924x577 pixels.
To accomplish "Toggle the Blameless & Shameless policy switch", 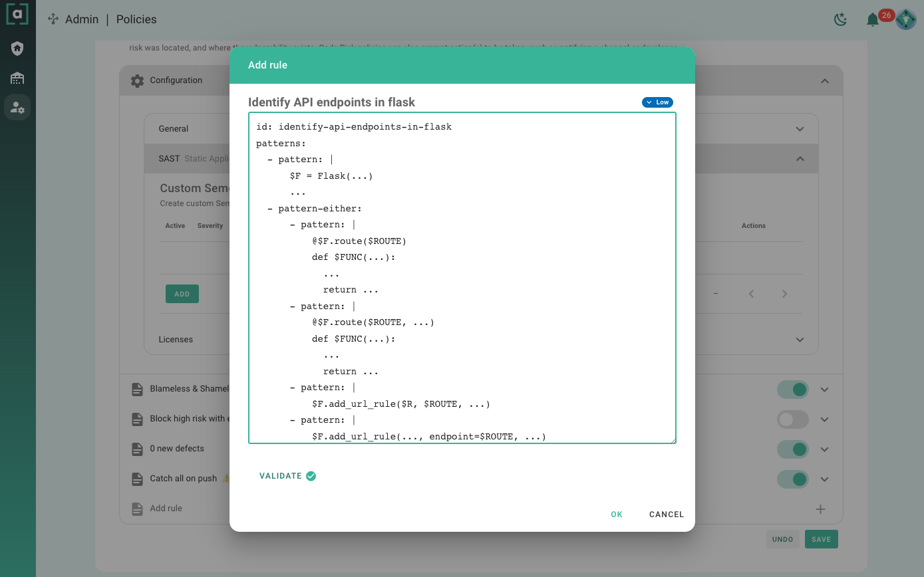I will click(792, 390).
